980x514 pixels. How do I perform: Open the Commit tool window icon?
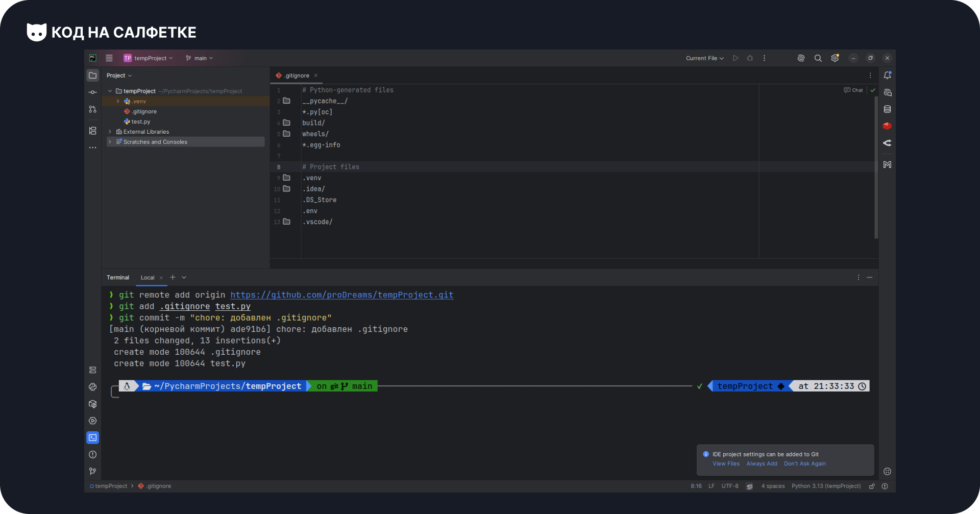pyautogui.click(x=92, y=92)
